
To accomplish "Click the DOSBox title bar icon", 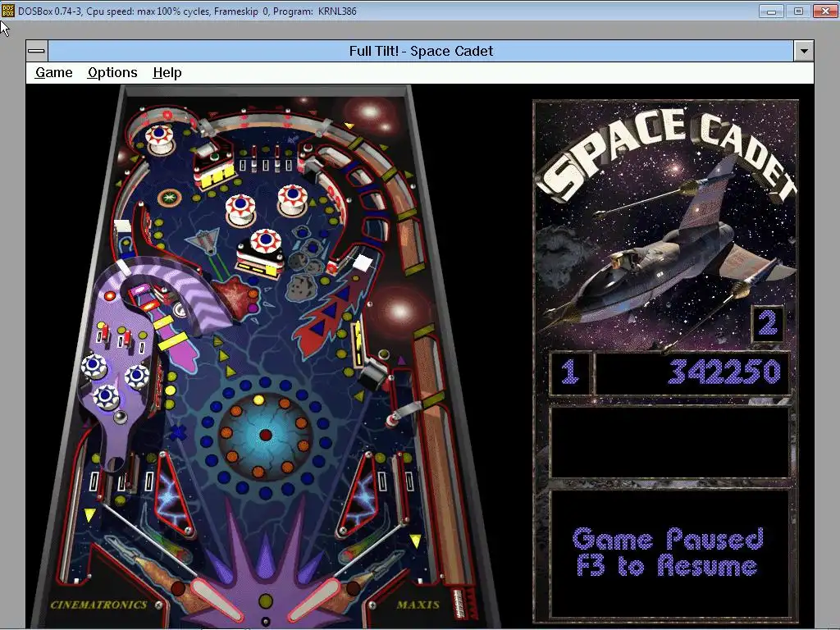I will 7,11.
